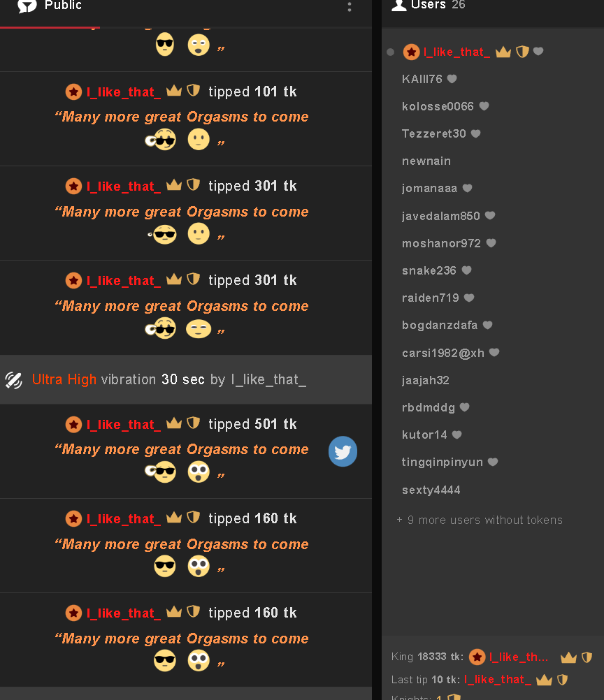The height and width of the screenshot is (700, 604).
Task: Click the heart icon beside snake236
Action: (466, 270)
